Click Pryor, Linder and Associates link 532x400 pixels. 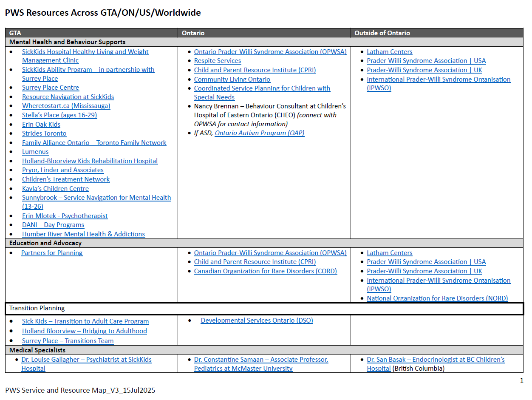(63, 170)
